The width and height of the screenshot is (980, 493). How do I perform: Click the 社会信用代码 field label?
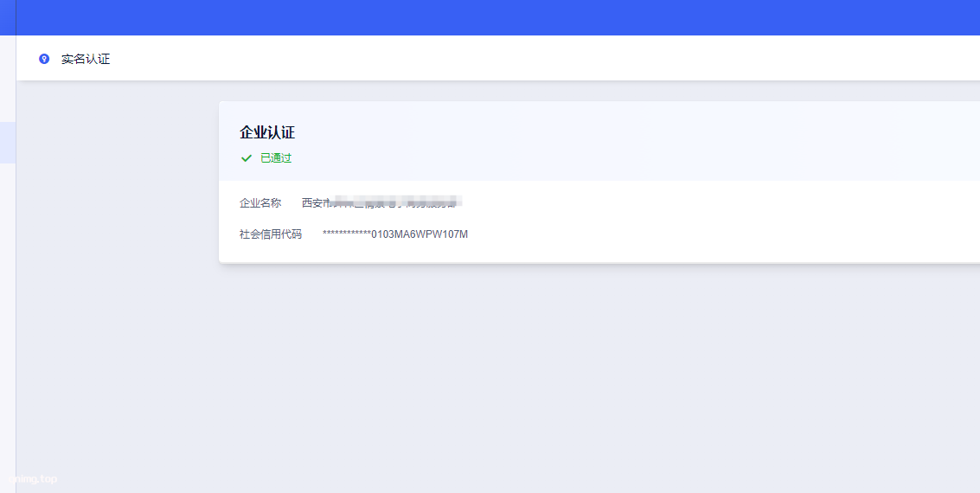pos(271,234)
